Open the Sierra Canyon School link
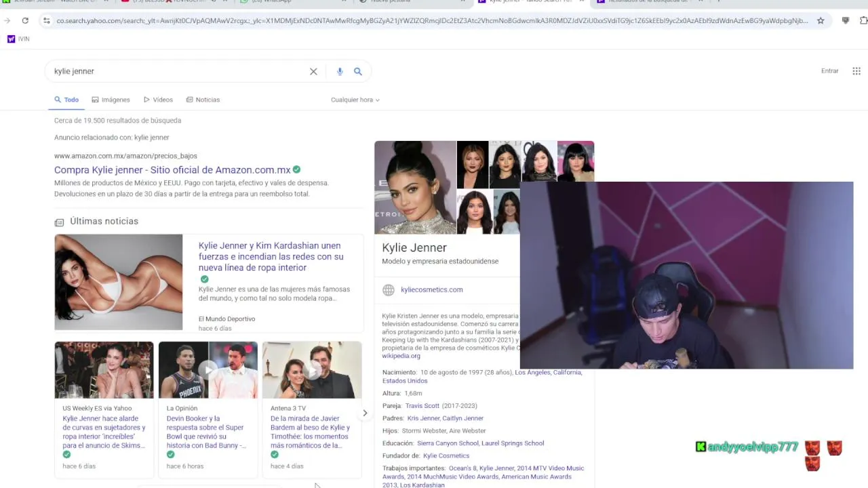Screen dimensions: 868x488 coord(448,443)
